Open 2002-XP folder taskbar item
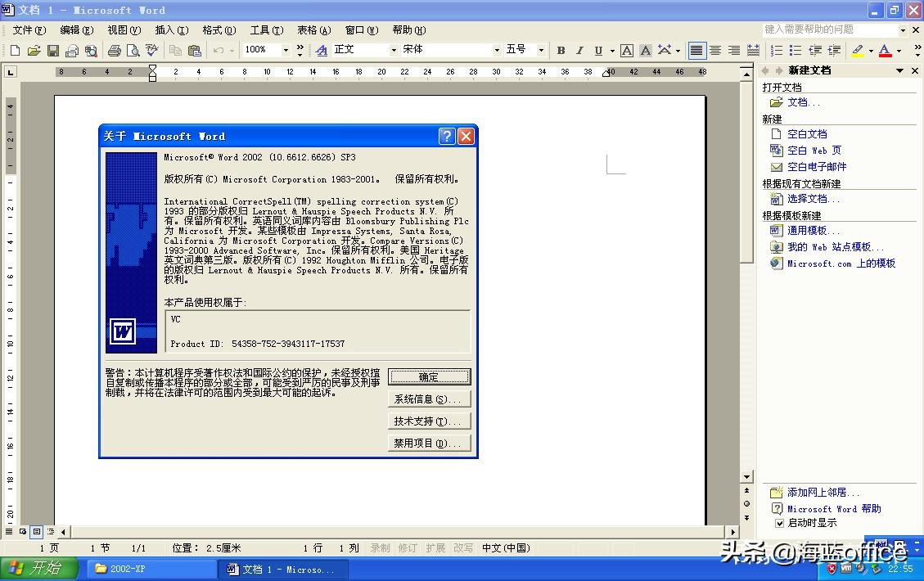This screenshot has width=924, height=581. tap(152, 570)
